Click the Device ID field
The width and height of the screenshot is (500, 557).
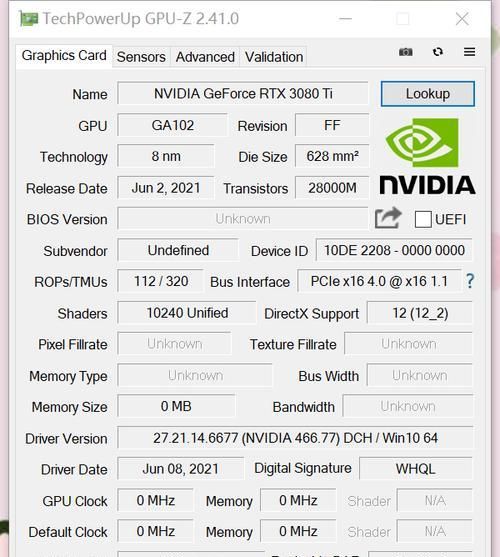[394, 250]
